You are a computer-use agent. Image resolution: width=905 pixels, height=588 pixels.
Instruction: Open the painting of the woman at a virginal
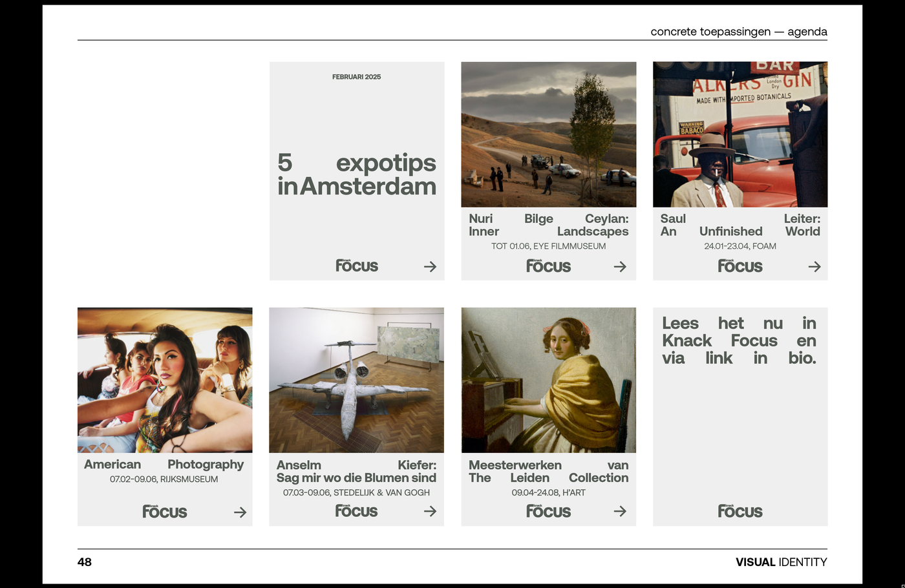point(548,380)
